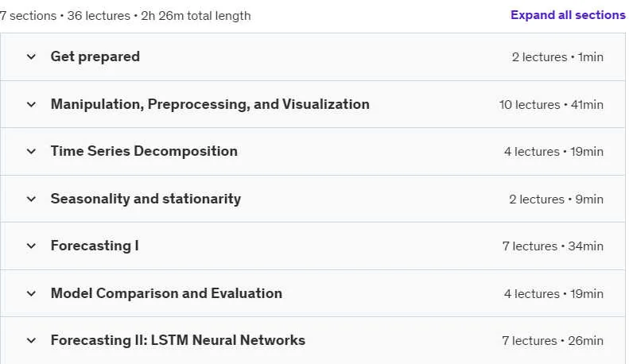629x364 pixels.
Task: Click the 10 lectures • 41min label
Action: 551,105
